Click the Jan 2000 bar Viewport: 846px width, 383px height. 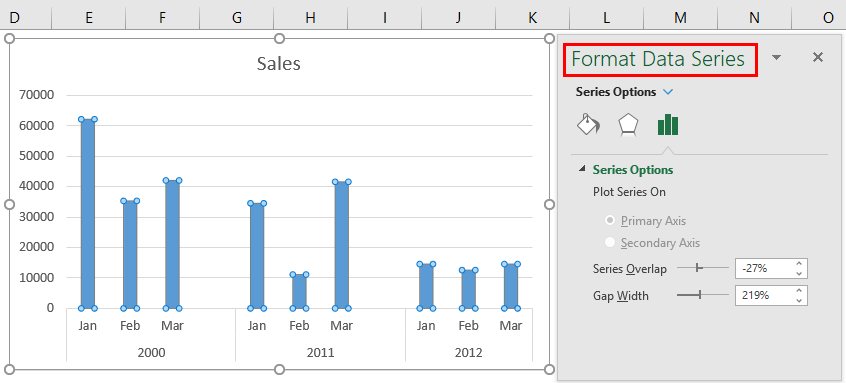click(87, 214)
